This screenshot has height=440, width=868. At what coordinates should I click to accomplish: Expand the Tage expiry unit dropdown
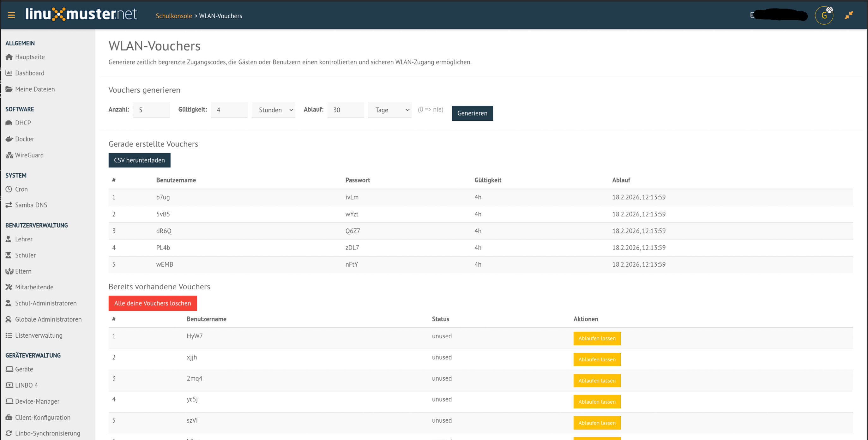389,110
